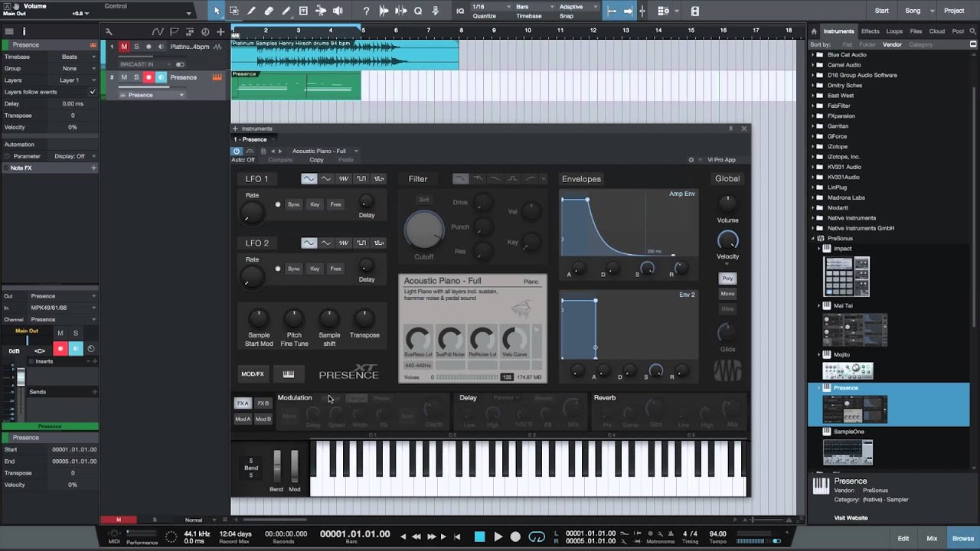
Task: Open Presence settings gear next to VI Pro App
Action: pyautogui.click(x=691, y=160)
